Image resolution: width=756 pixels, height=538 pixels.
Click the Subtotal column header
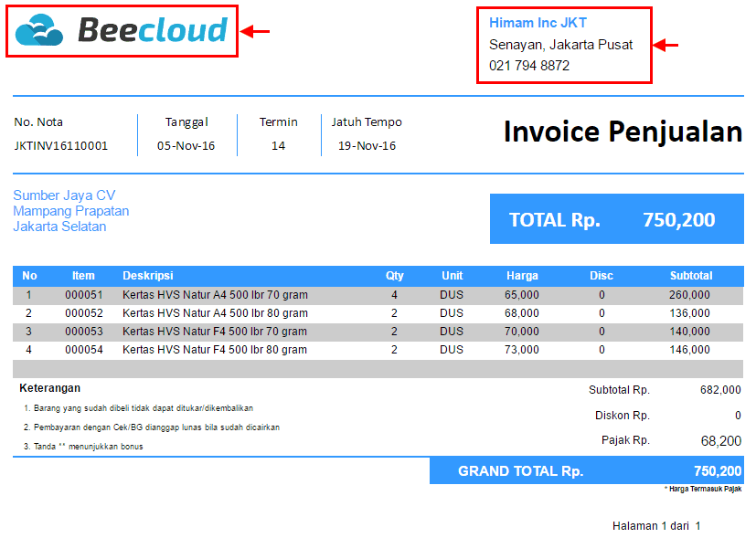(690, 275)
